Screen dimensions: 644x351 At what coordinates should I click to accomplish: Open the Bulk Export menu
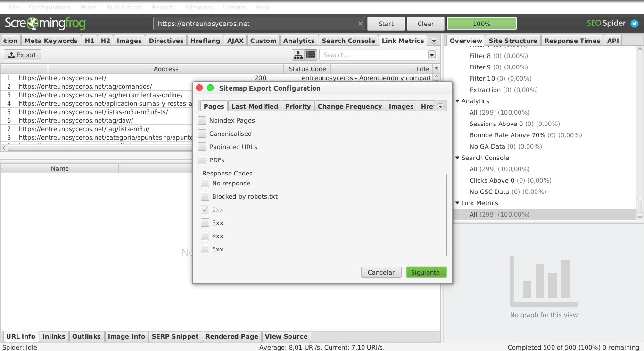pyautogui.click(x=124, y=7)
